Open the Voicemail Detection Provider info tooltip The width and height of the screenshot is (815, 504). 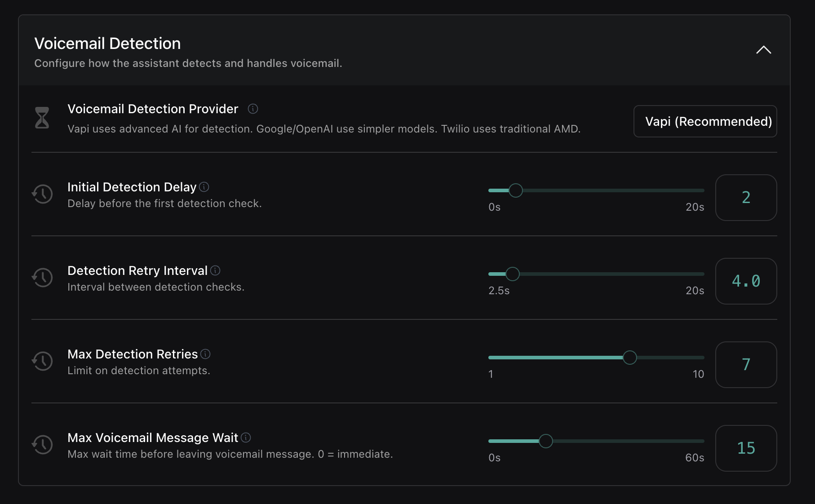click(x=253, y=109)
